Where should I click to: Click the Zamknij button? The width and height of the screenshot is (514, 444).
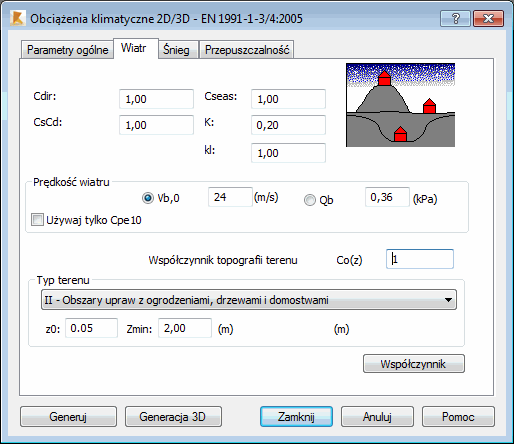click(296, 417)
